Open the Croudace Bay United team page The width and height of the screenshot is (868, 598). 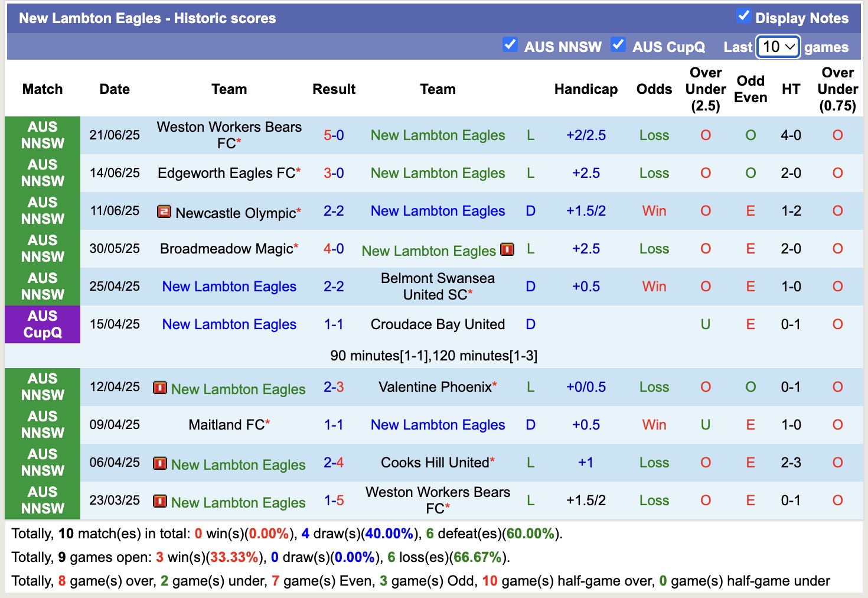(438, 324)
